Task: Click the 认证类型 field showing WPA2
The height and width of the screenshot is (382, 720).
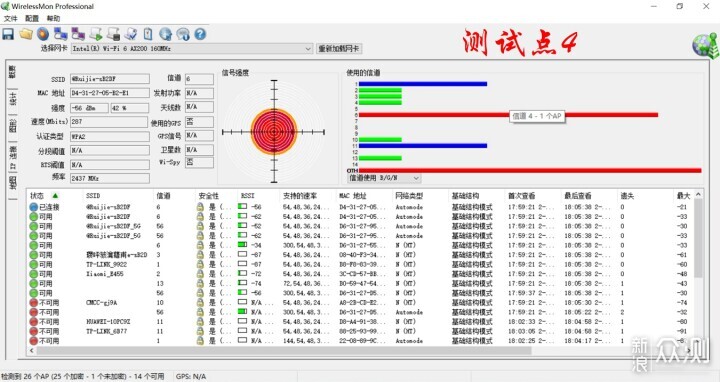Action: pyautogui.click(x=110, y=136)
